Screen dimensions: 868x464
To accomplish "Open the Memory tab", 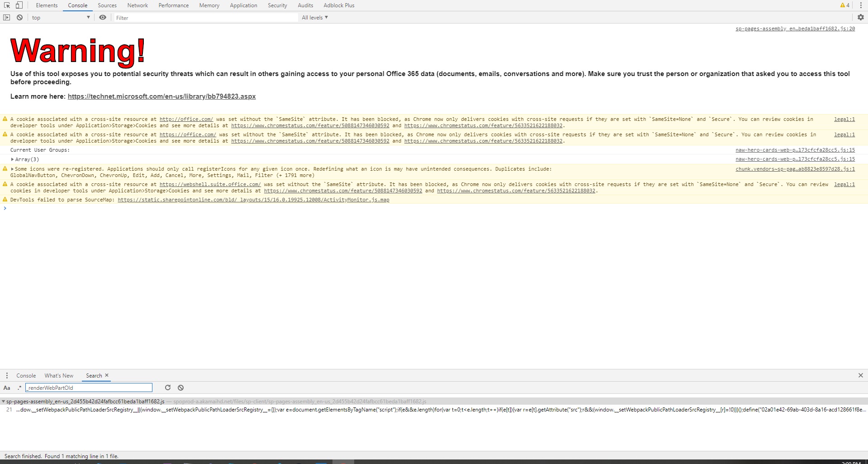I will [209, 5].
